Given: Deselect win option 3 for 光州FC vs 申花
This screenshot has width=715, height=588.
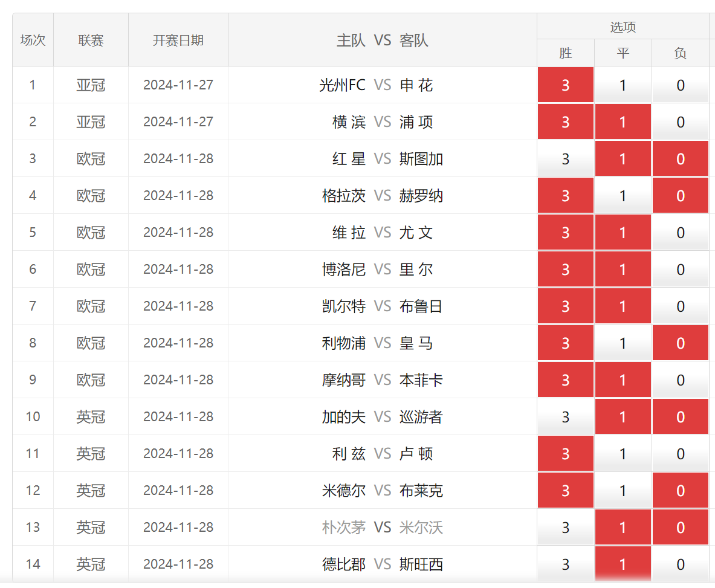Looking at the screenshot, I should coord(565,85).
